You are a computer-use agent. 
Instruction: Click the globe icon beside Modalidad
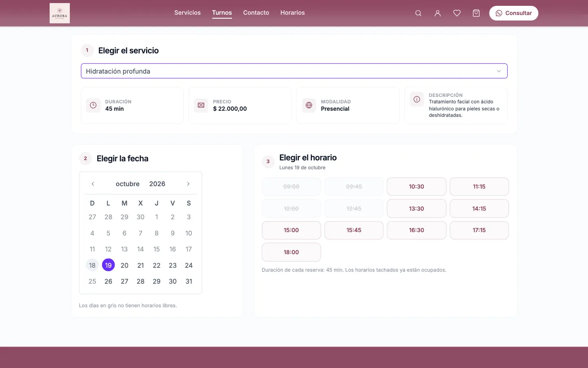pos(309,105)
